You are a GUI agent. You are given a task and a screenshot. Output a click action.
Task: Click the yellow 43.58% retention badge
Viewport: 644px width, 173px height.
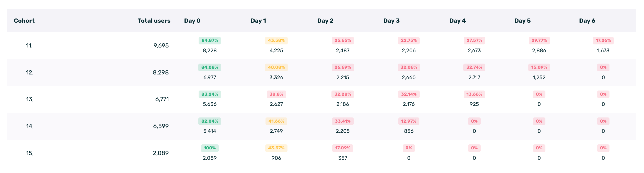[276, 40]
